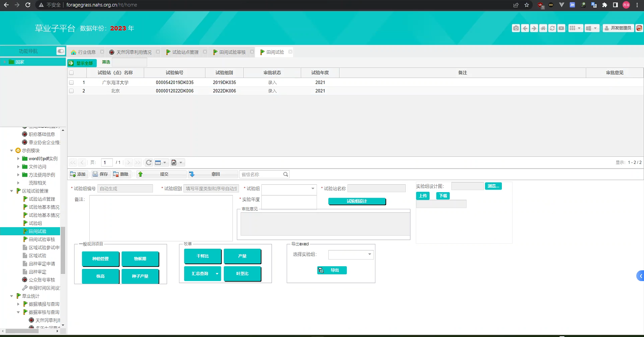Collapse the 区域试验管理 tree node
644x337 pixels.
(12, 191)
